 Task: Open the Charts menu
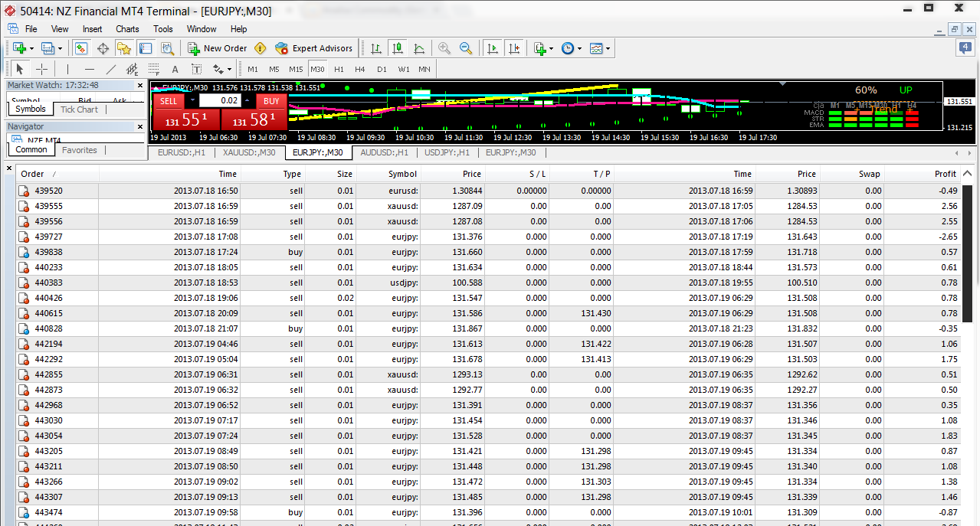[x=127, y=29]
